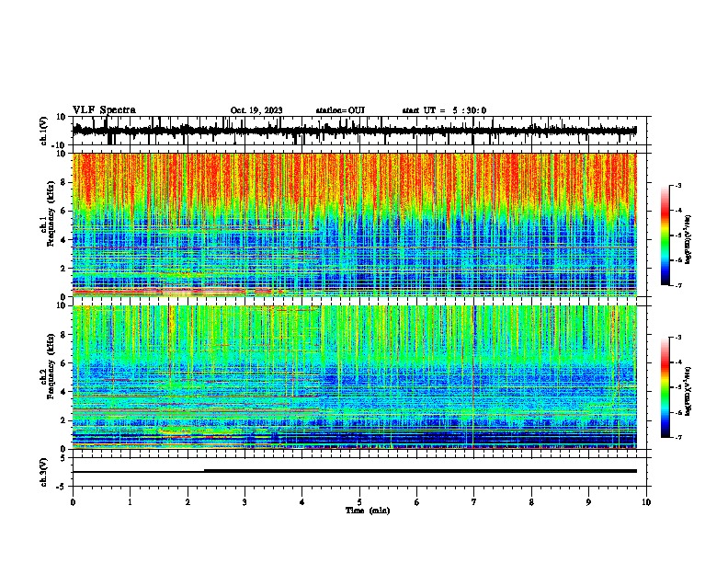Screen dimensions: 728x563
Task: Click the "Time (min)" axis label
Action: coord(368,511)
